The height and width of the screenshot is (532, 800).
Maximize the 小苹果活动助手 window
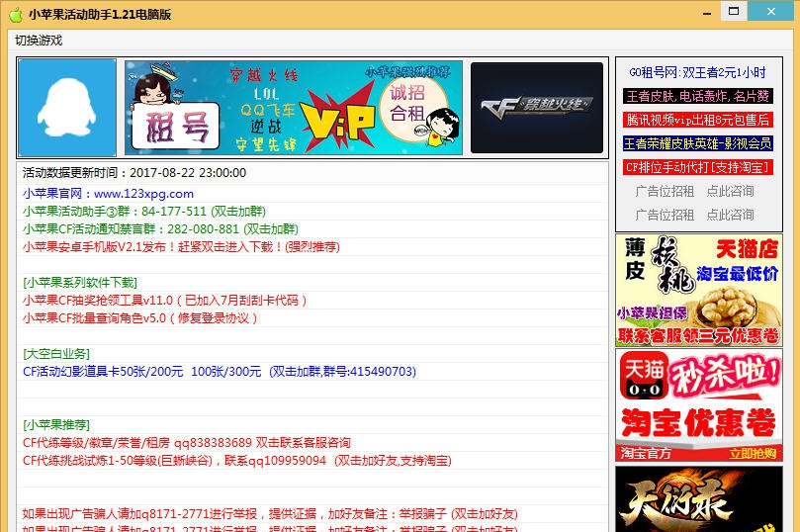tap(734, 11)
